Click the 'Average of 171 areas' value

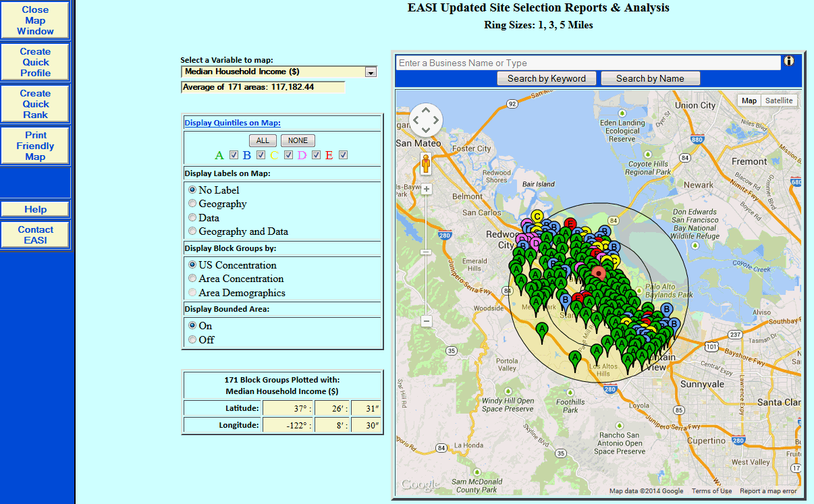pyautogui.click(x=263, y=87)
